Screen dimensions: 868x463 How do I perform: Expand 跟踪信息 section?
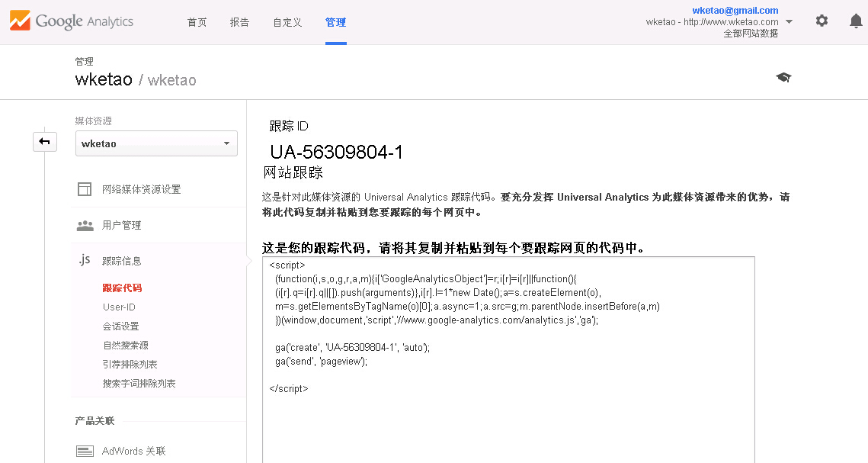[121, 261]
